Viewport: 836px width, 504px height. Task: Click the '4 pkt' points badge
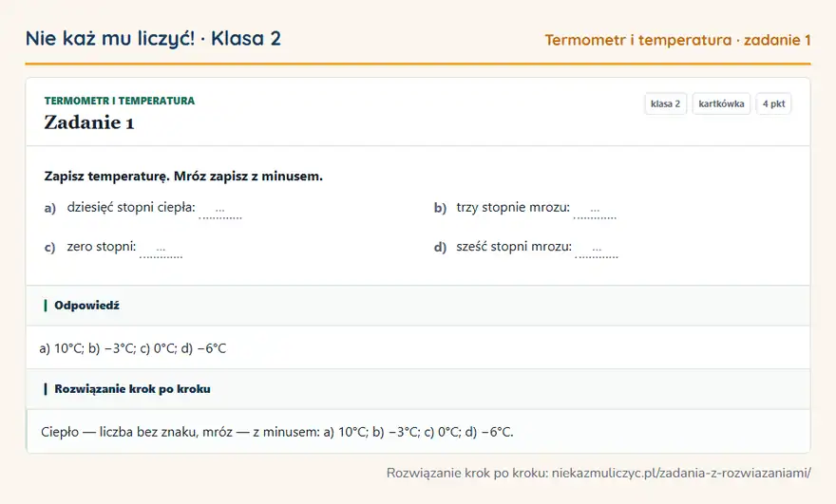pos(773,103)
